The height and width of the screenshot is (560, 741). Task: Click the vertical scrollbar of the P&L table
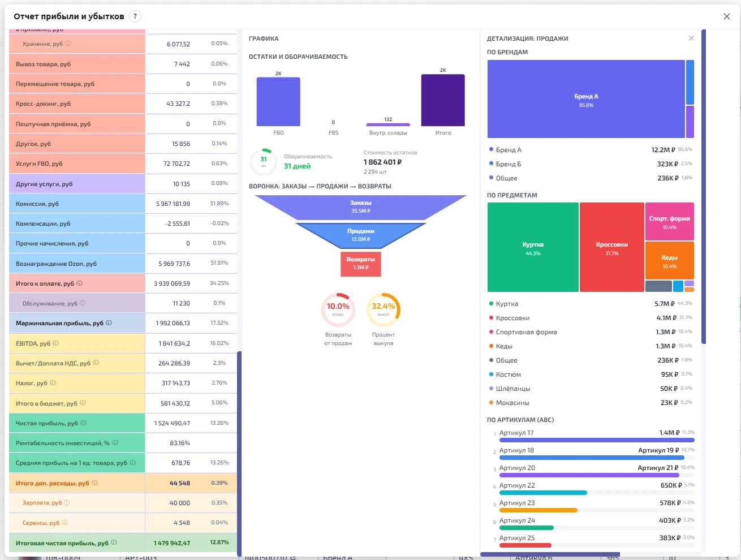click(239, 454)
